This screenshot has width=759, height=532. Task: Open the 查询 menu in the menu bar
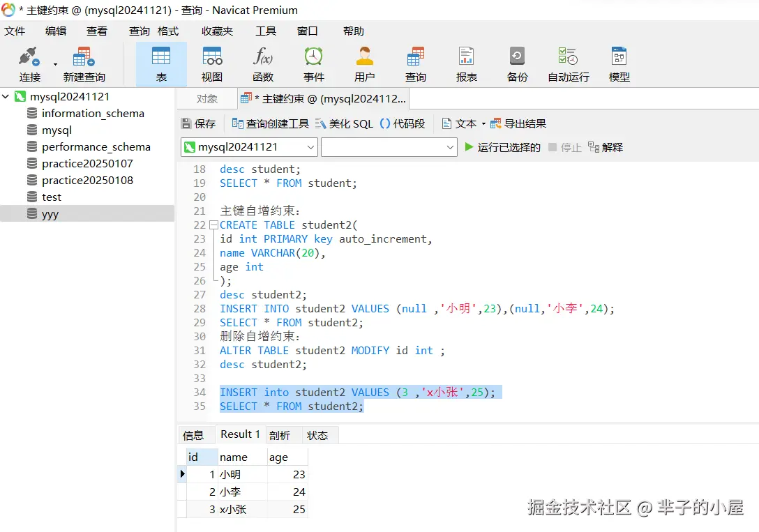point(140,31)
